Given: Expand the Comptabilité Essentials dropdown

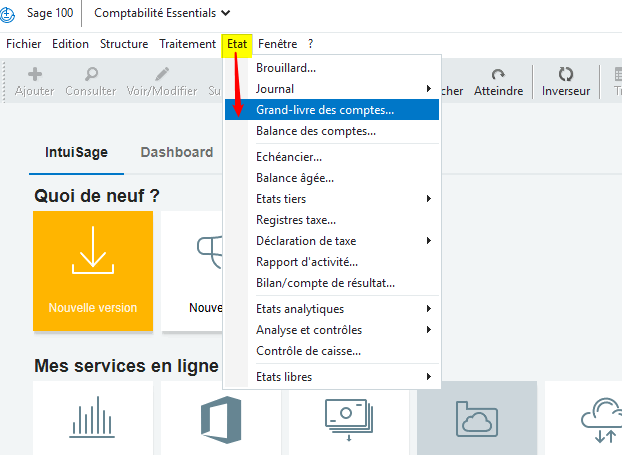Looking at the screenshot, I should tap(162, 13).
